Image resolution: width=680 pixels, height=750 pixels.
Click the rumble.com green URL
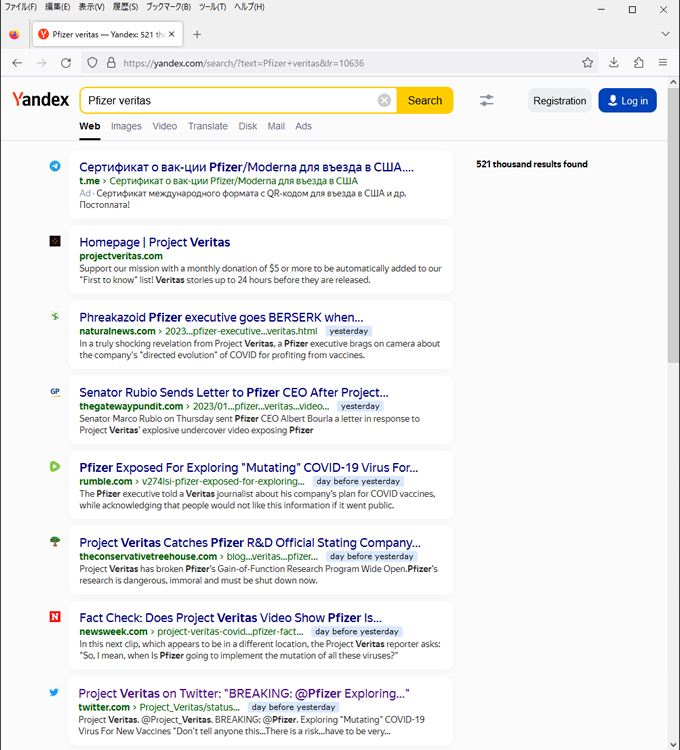coord(106,481)
